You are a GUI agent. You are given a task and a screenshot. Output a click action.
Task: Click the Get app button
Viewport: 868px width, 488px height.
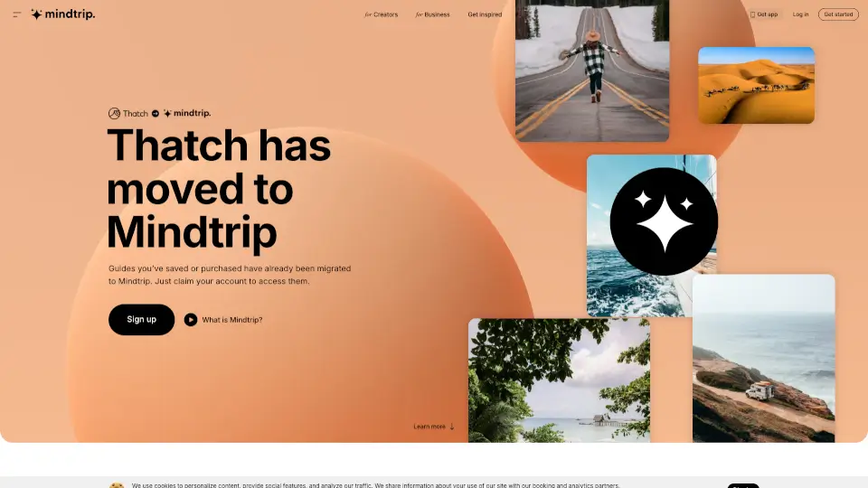click(x=764, y=14)
